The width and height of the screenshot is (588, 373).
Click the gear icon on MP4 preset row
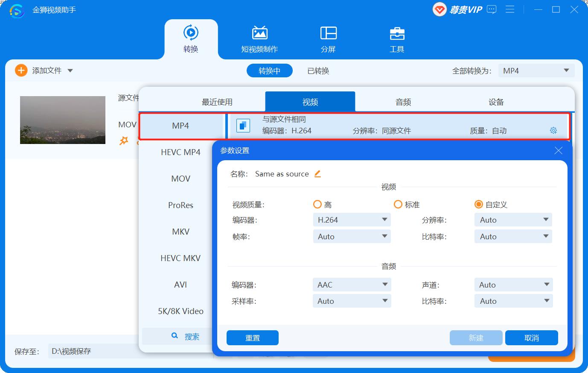click(x=553, y=131)
